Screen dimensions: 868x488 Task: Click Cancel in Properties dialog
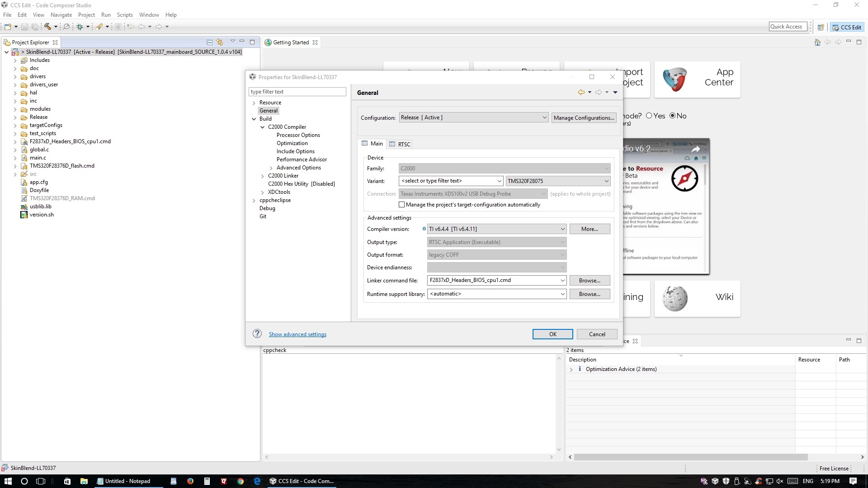597,334
